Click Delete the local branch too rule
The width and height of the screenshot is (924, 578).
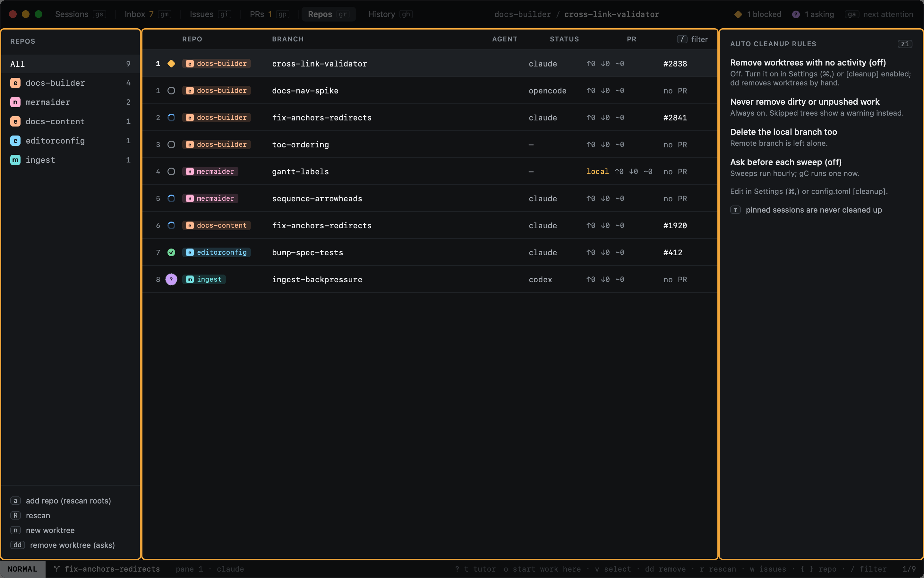[783, 132]
